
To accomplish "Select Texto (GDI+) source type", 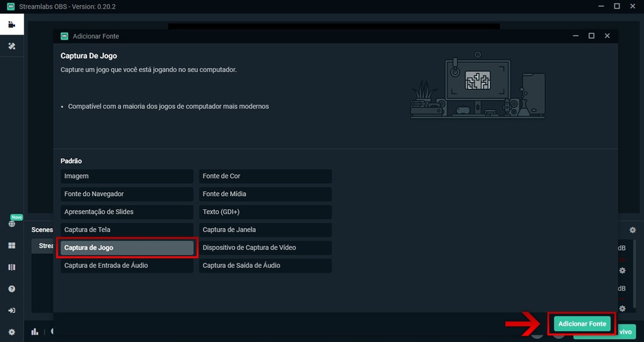I will [x=265, y=212].
